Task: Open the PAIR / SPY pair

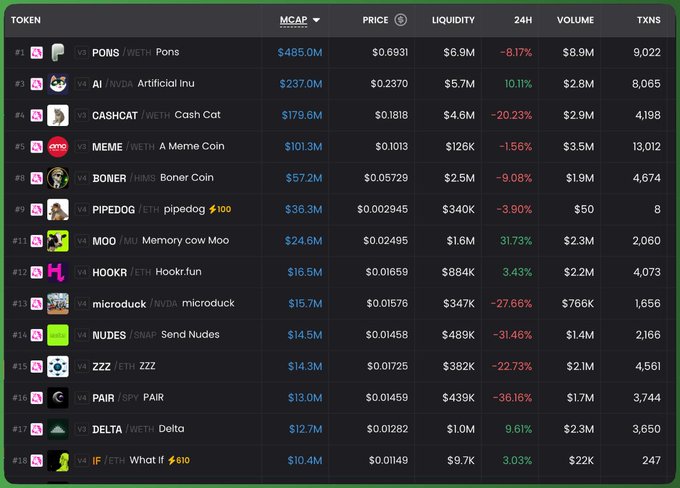Action: tap(128, 398)
